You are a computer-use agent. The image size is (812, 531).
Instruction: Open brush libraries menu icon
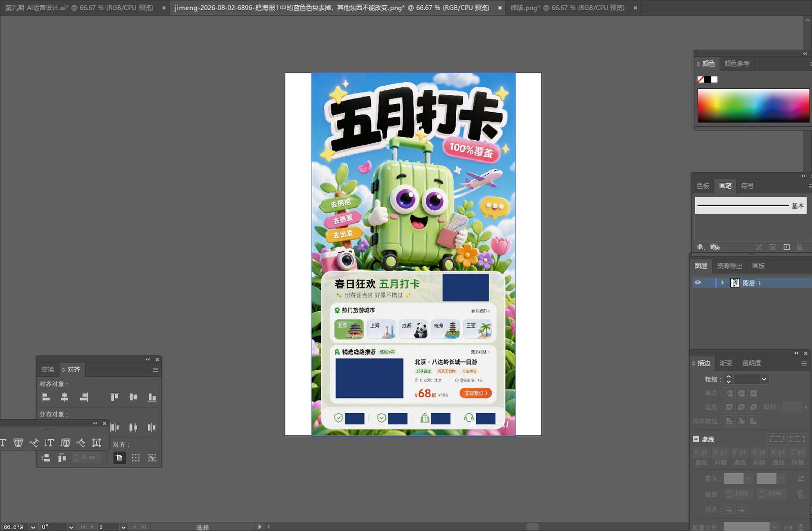coord(701,247)
